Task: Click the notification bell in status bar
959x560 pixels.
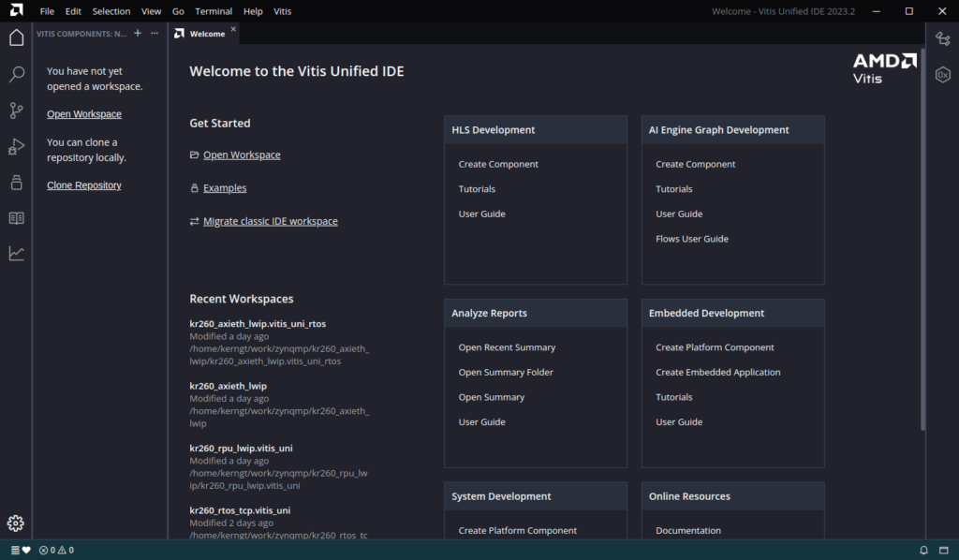Action: coord(923,551)
